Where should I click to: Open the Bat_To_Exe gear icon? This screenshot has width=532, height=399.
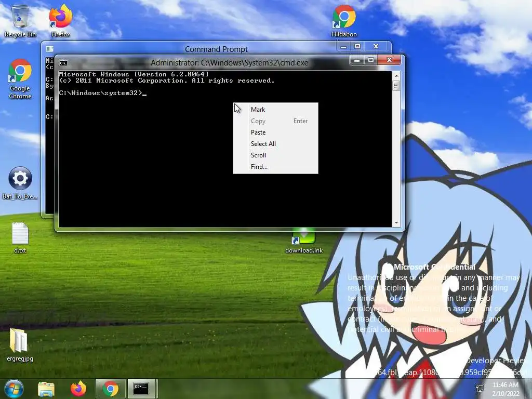pos(20,182)
